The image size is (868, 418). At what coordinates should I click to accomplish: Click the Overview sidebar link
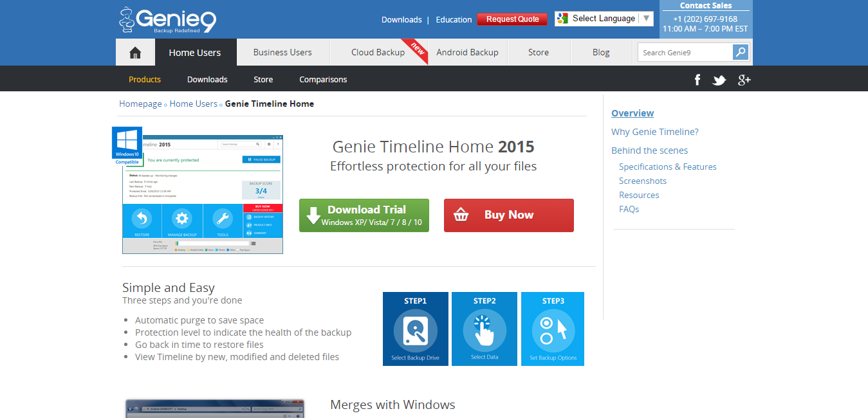click(633, 113)
